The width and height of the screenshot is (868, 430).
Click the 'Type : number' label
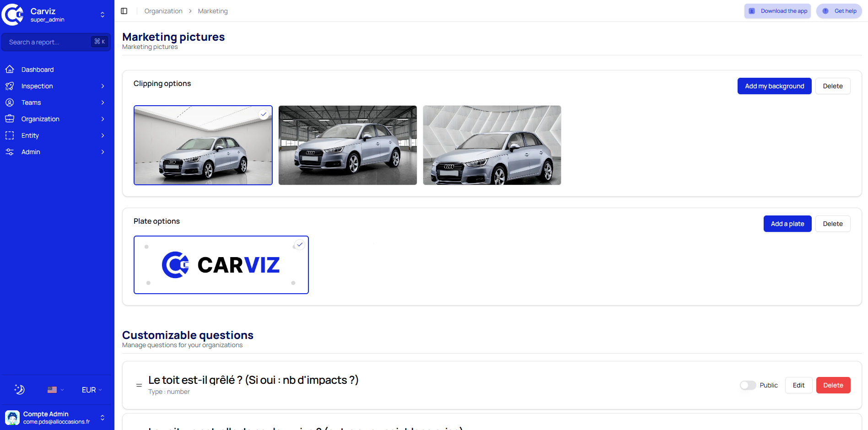(169, 392)
